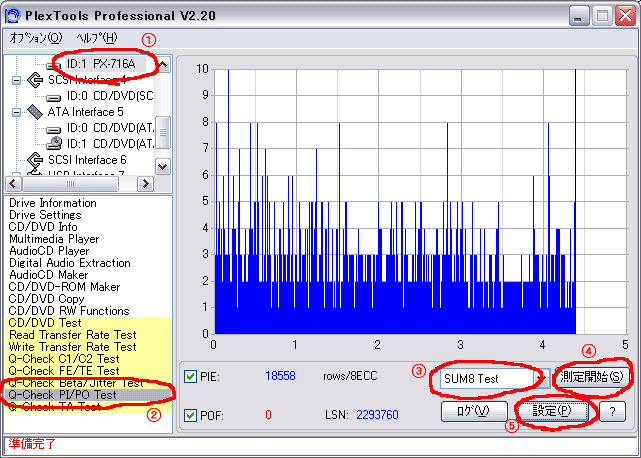Click the PlexTools title bar icon
The width and height of the screenshot is (641, 458).
pos(12,16)
